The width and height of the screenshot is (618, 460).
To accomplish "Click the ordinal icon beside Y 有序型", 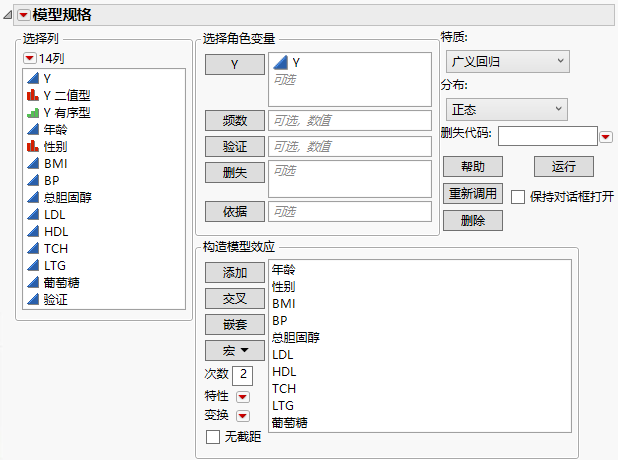I will (x=33, y=113).
